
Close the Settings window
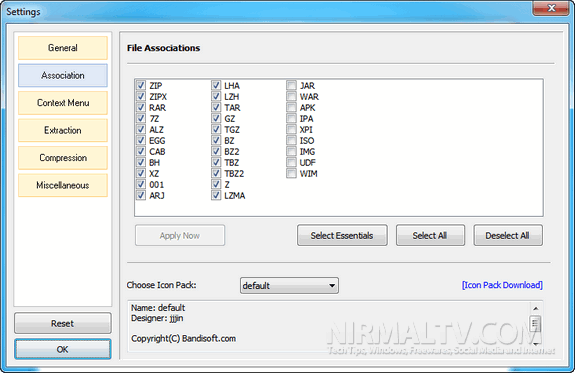551,8
